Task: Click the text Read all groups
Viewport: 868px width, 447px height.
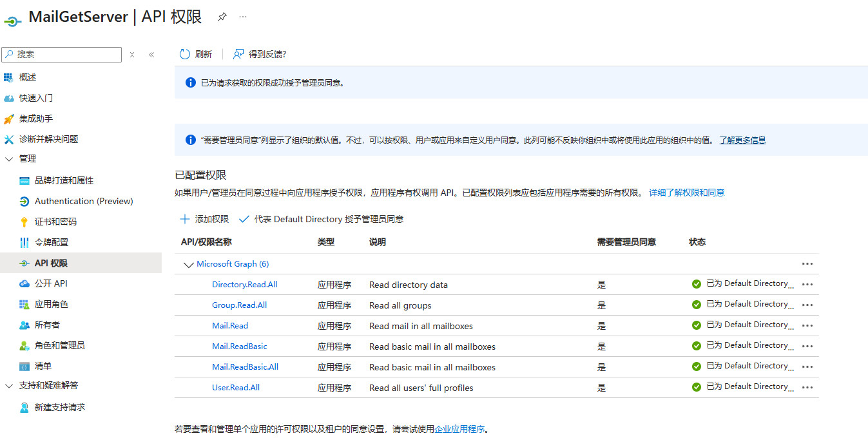Action: coord(400,305)
